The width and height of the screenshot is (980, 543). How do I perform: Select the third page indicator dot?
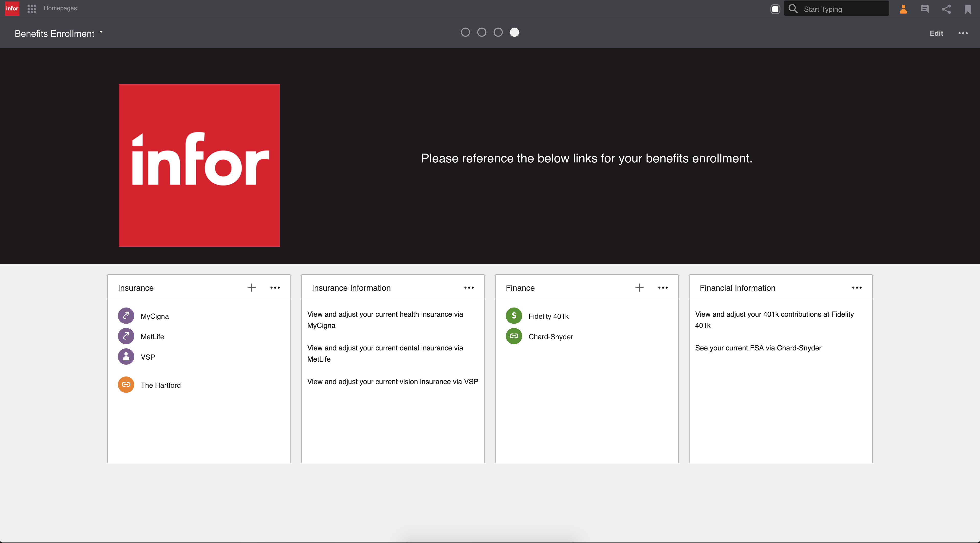498,32
